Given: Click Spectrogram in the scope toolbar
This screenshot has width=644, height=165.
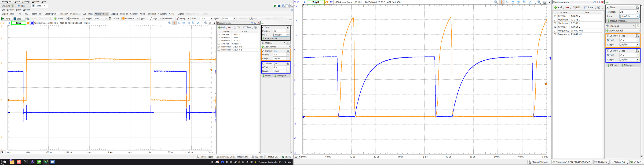Looking at the screenshot, I should (50, 14).
